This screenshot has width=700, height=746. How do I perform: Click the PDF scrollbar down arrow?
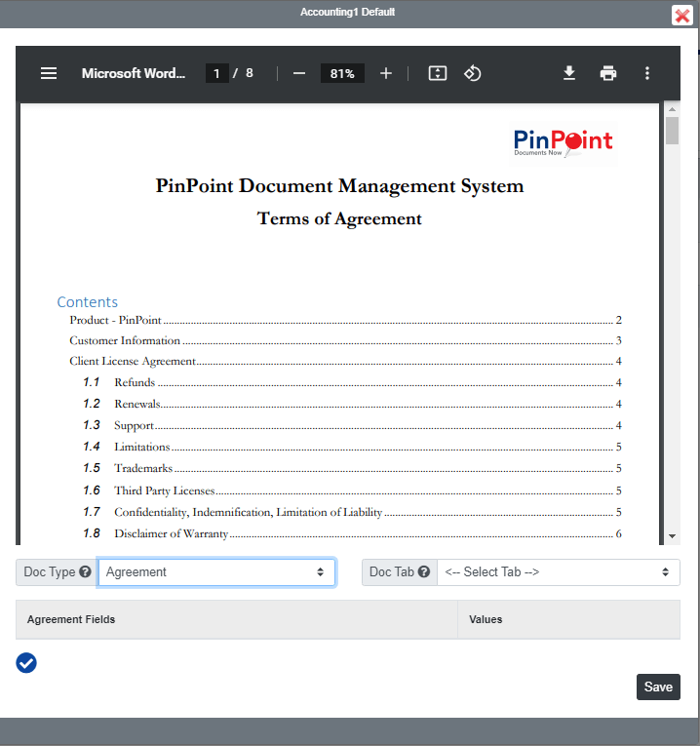[x=672, y=535]
